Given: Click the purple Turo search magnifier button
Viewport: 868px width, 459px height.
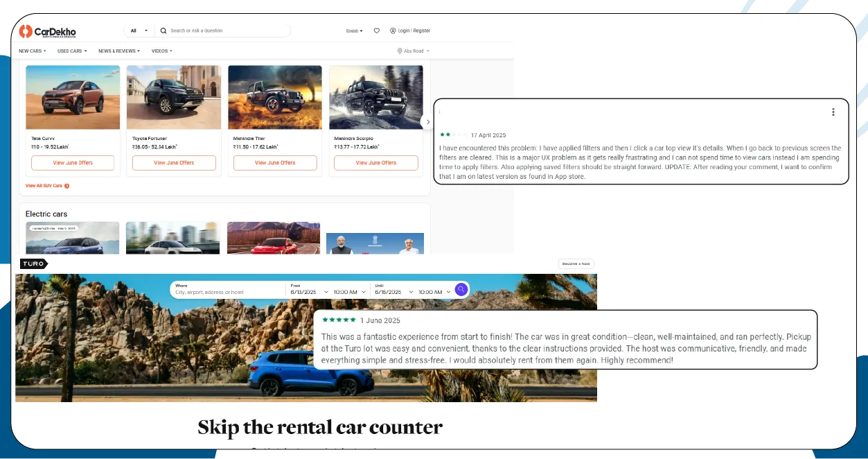Looking at the screenshot, I should pos(461,289).
